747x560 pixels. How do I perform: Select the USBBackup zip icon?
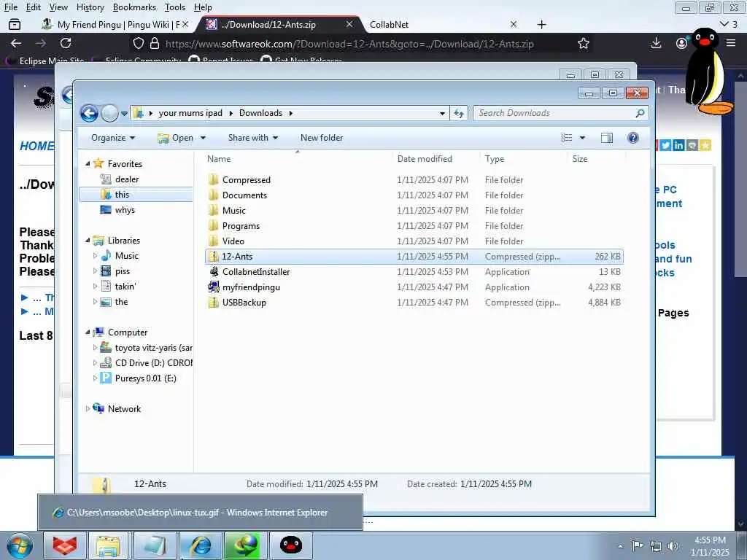[x=214, y=303]
